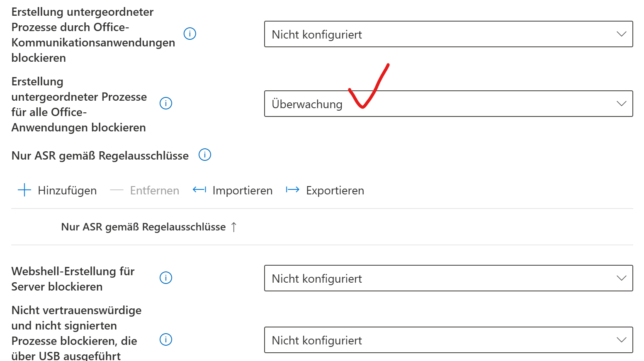Image resolution: width=644 pixels, height=361 pixels.
Task: Click the Exportieren button label
Action: [335, 191]
